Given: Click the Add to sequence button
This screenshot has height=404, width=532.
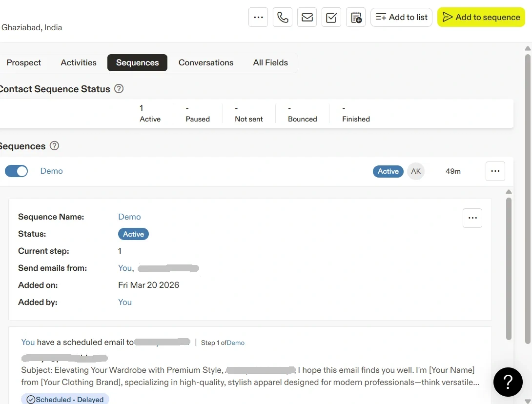Looking at the screenshot, I should (x=481, y=17).
